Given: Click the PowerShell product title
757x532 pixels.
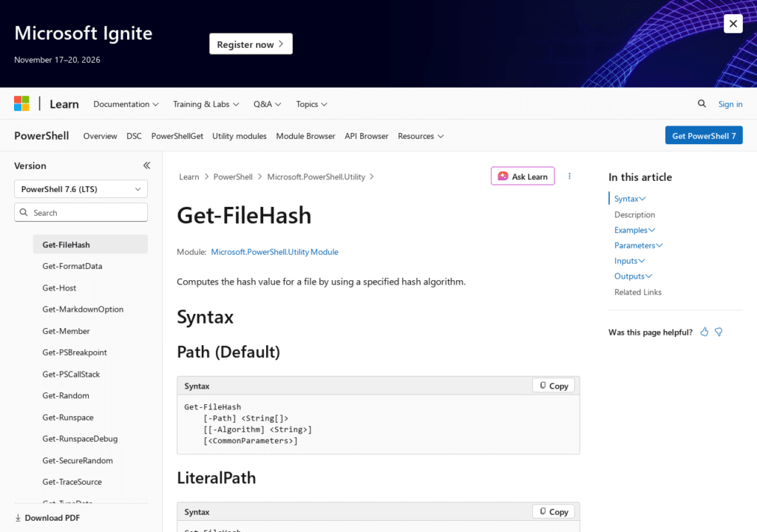Looking at the screenshot, I should tap(41, 136).
